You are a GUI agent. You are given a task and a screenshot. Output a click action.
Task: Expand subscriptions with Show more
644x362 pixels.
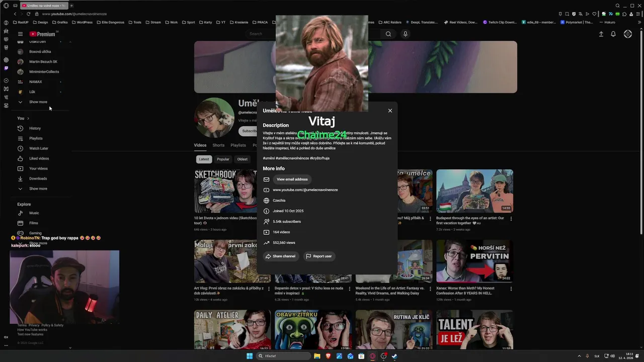click(38, 102)
